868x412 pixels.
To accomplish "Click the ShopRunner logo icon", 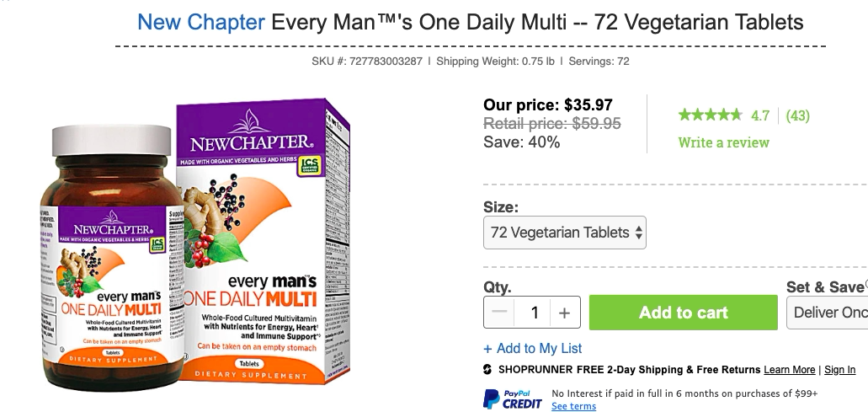I will pyautogui.click(x=487, y=370).
